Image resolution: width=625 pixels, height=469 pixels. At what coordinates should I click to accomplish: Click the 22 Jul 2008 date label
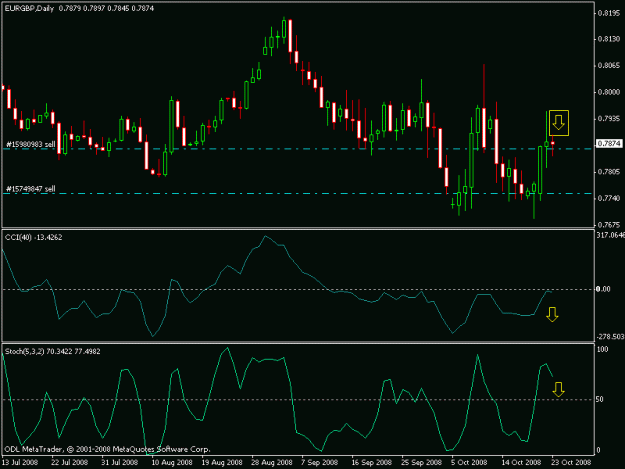69,462
